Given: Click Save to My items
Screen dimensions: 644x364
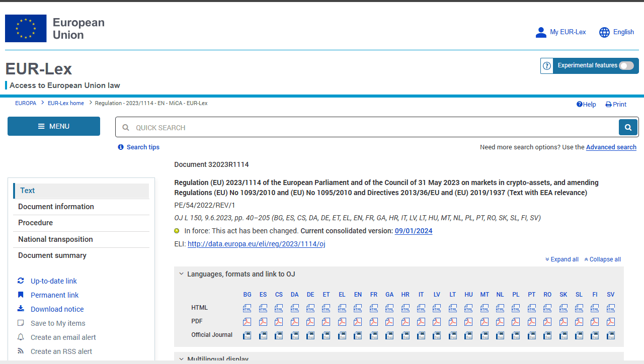Looking at the screenshot, I should (x=58, y=323).
